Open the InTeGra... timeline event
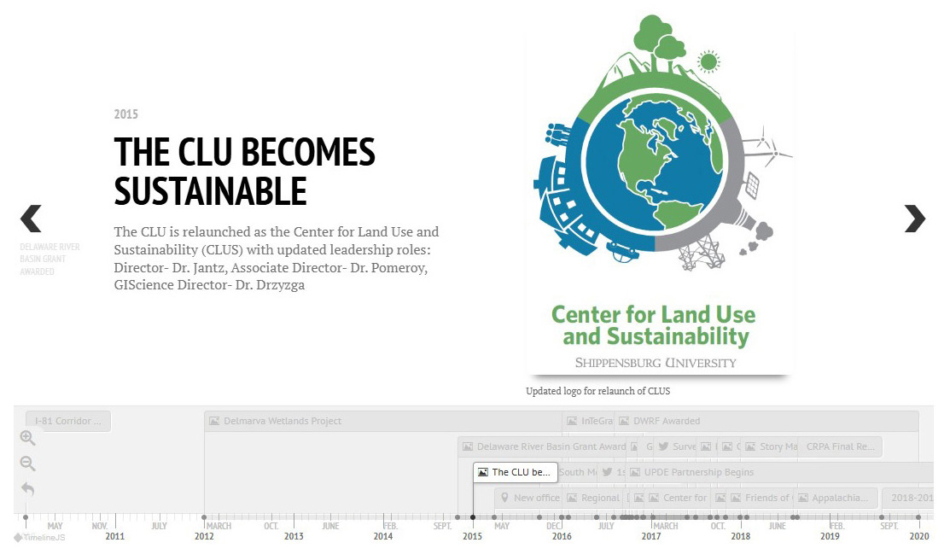 click(x=589, y=421)
